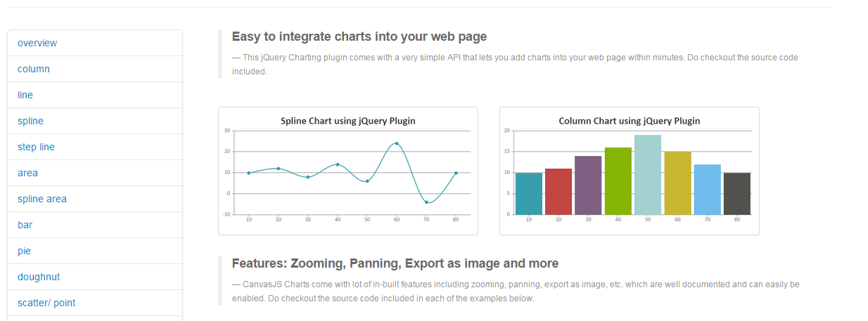
Task: Select the column chart menu item
Action: click(x=34, y=69)
